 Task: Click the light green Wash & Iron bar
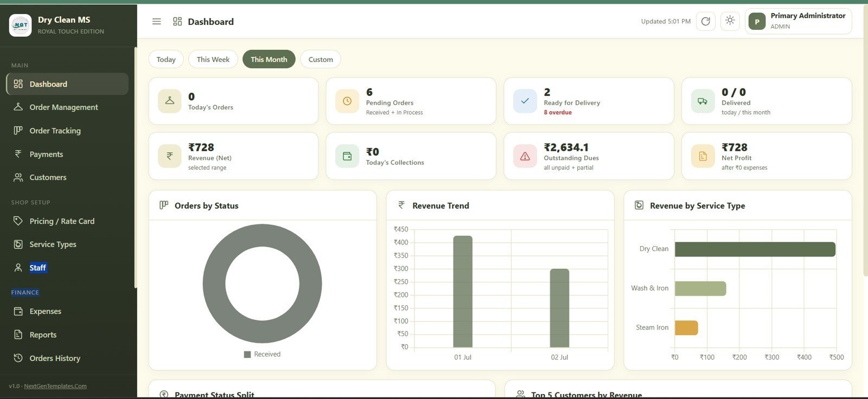pos(700,288)
